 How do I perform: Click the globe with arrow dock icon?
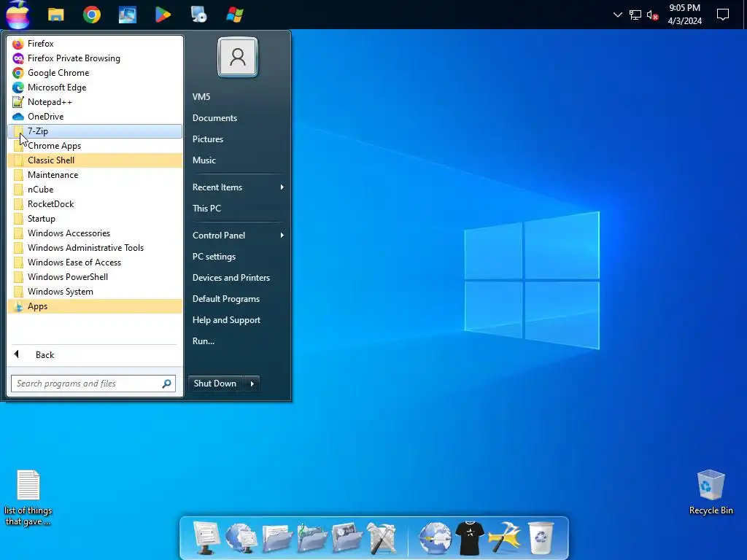tap(435, 538)
